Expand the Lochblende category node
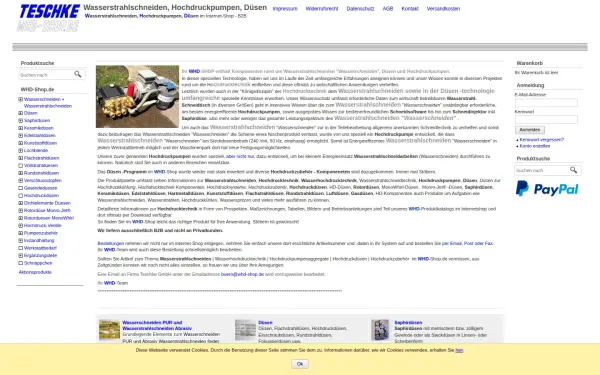This screenshot has height=375, width=600. pos(21,150)
